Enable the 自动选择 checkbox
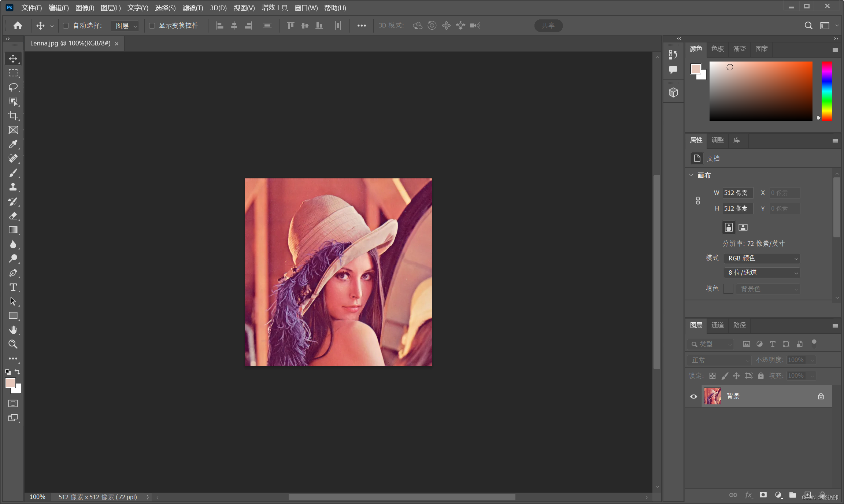 (x=66, y=26)
